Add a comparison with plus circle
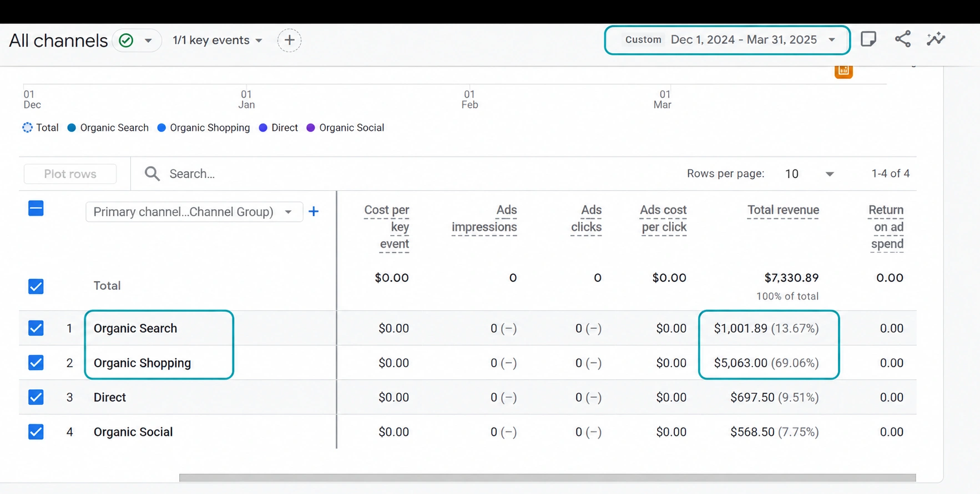Screen dimensions: 980x494 [x=289, y=40]
